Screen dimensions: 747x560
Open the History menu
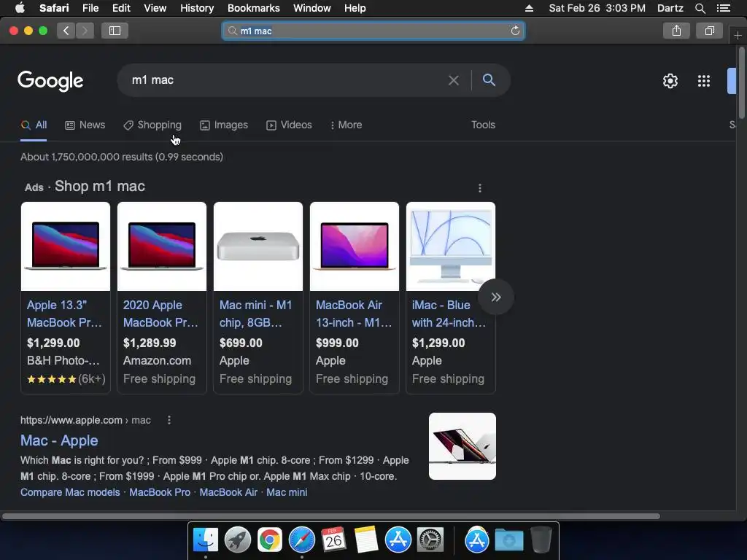(x=197, y=8)
